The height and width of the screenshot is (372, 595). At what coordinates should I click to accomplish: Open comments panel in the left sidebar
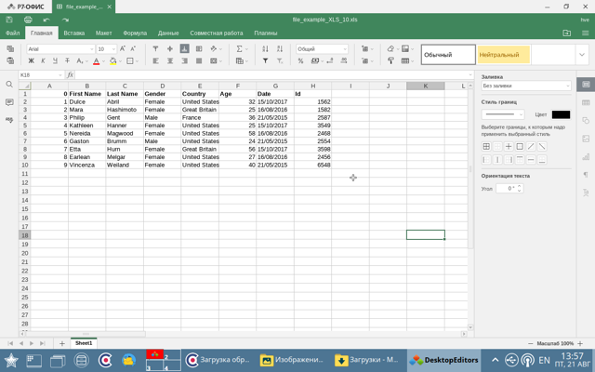(x=9, y=102)
